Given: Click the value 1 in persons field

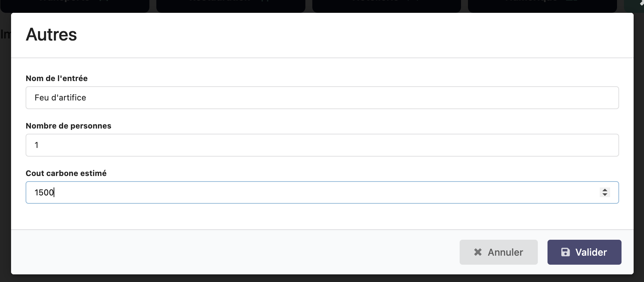Looking at the screenshot, I should [36, 145].
